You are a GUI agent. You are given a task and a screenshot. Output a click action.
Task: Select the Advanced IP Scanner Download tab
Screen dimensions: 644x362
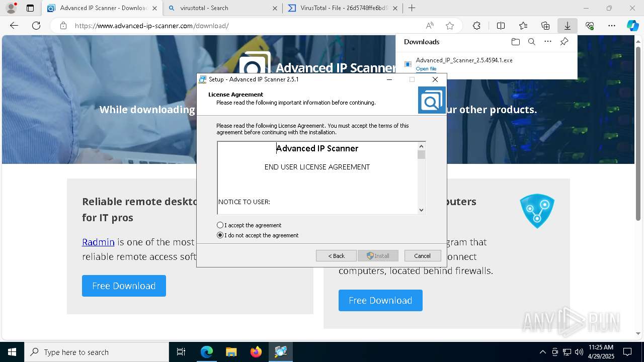(x=102, y=8)
